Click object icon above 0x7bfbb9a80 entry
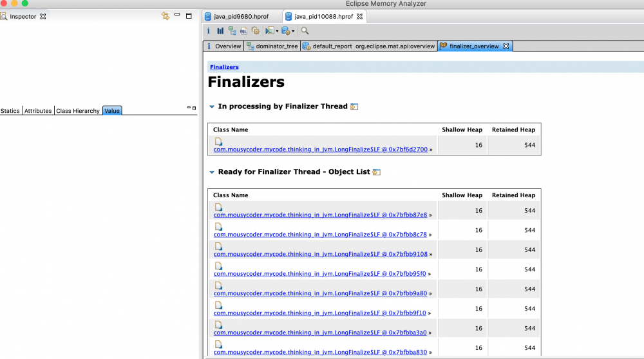The image size is (644, 359). coord(218,286)
